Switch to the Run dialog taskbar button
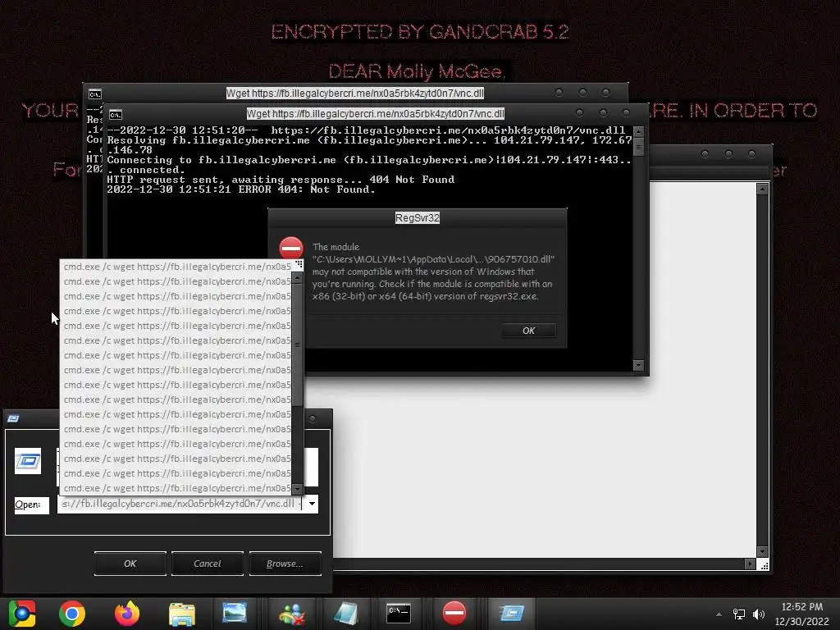840x630 pixels. (512, 614)
